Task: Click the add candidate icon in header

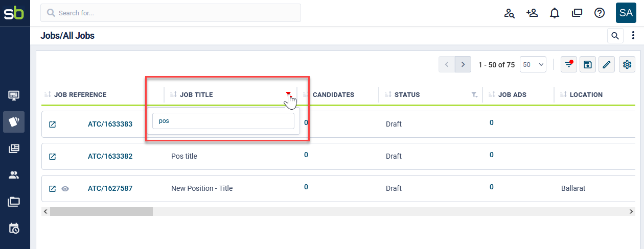Action: point(532,13)
